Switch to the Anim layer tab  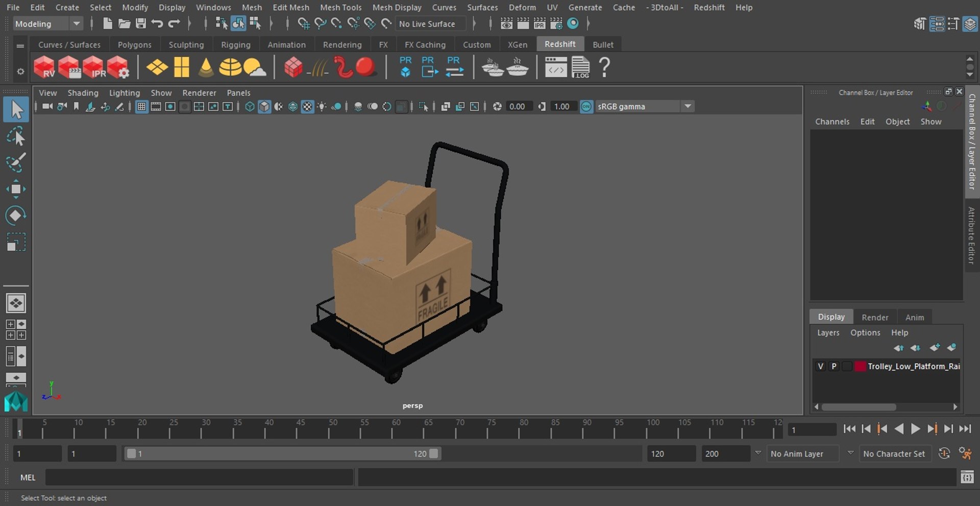pos(914,317)
